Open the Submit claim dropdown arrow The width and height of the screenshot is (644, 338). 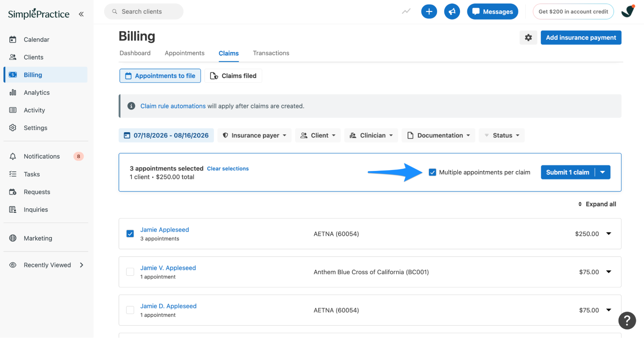(603, 172)
